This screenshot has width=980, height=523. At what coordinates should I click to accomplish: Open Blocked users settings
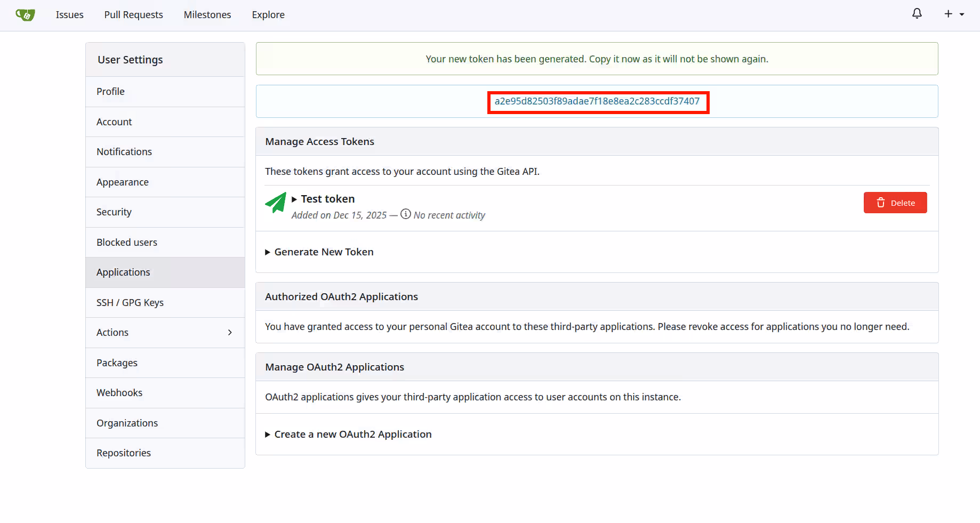tap(126, 243)
